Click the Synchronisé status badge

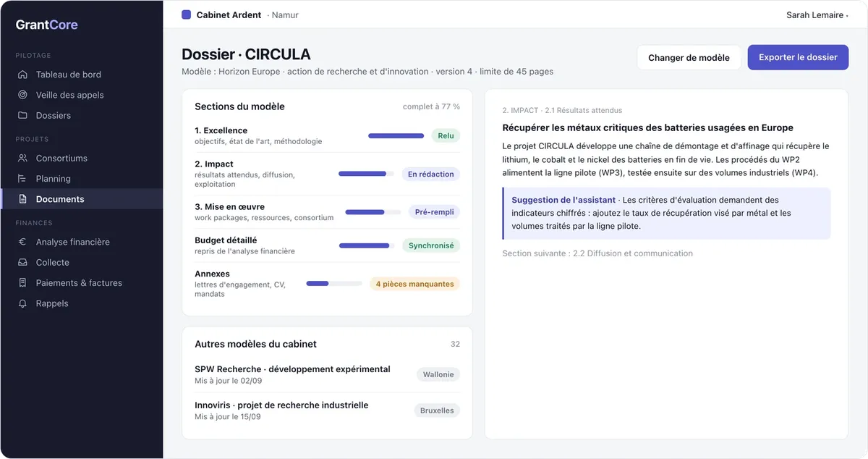pyautogui.click(x=431, y=245)
